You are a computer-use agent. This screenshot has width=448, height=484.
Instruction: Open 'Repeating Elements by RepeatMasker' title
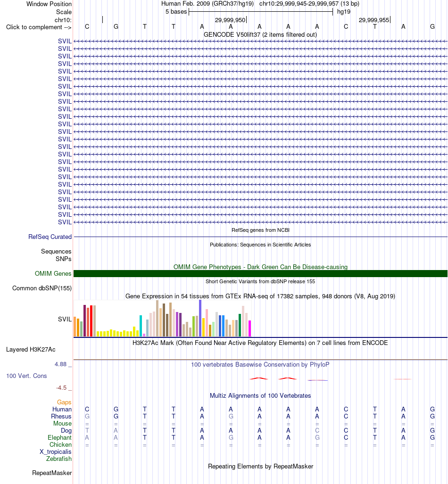260,467
